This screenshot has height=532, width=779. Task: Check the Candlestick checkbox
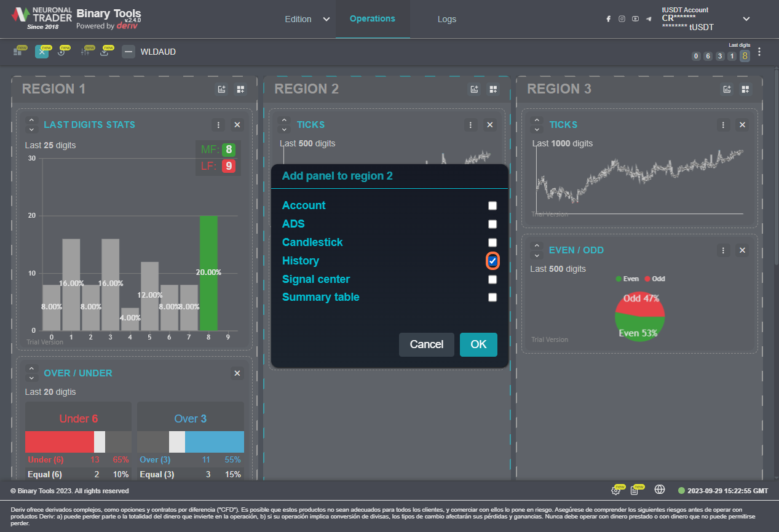[492, 242]
